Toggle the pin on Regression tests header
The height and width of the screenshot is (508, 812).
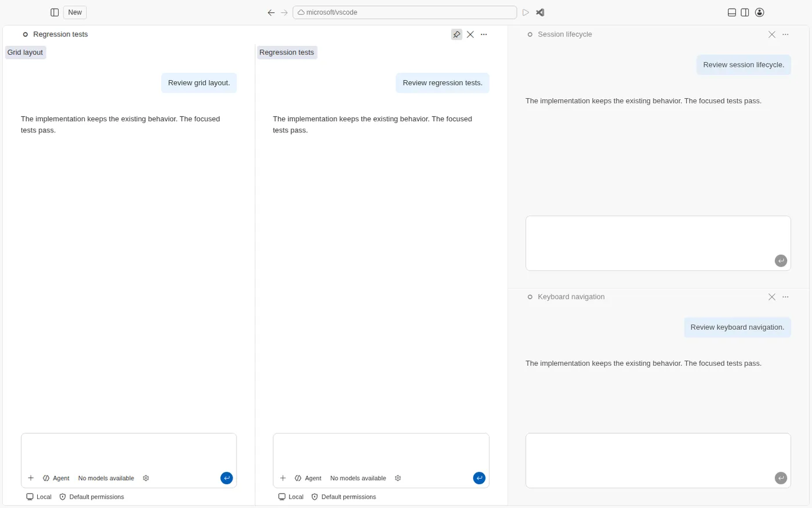coord(456,34)
